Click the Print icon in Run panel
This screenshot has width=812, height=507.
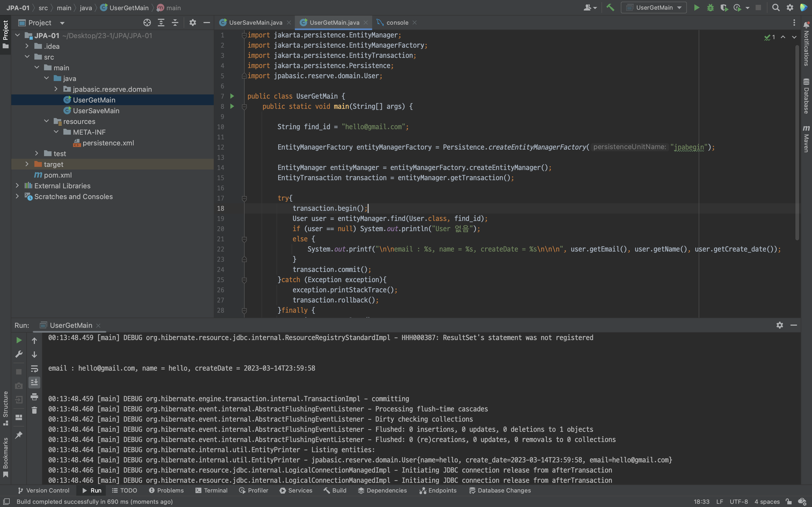pyautogui.click(x=34, y=397)
